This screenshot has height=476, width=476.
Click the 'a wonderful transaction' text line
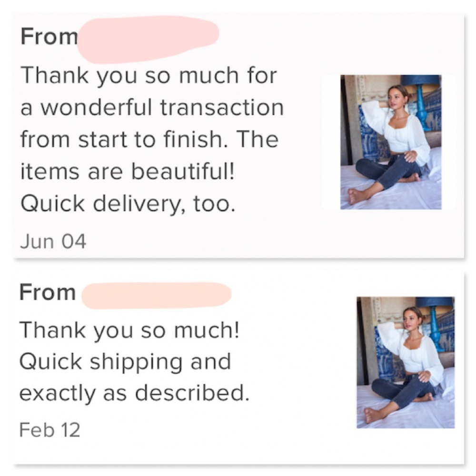(152, 108)
